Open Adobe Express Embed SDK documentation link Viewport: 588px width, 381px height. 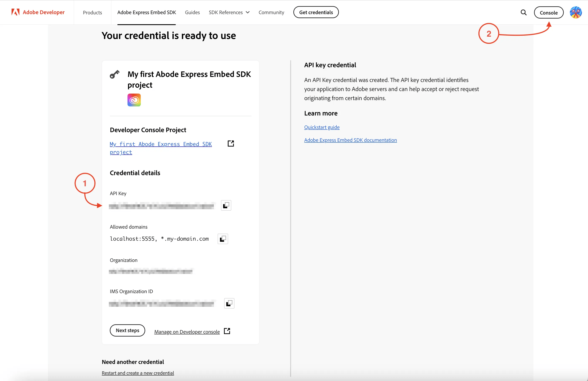(x=350, y=140)
